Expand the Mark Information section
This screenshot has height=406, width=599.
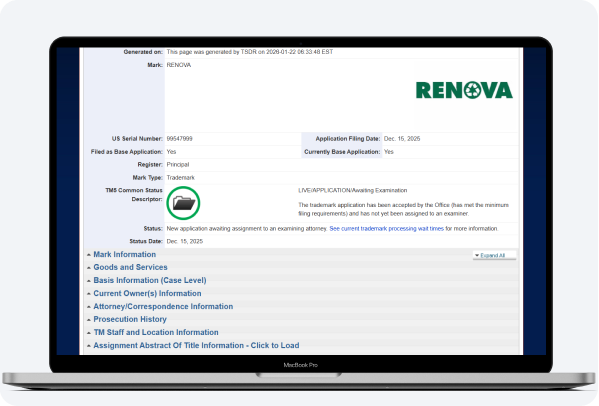click(x=125, y=254)
